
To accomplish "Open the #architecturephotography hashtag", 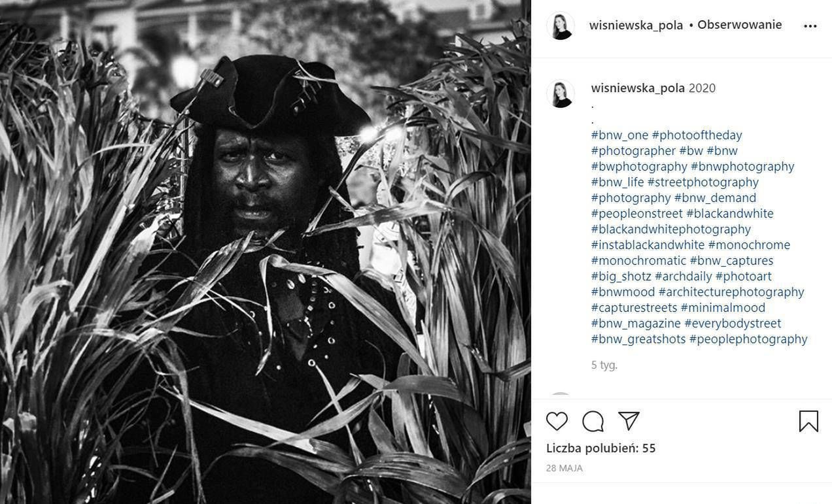I will (731, 292).
